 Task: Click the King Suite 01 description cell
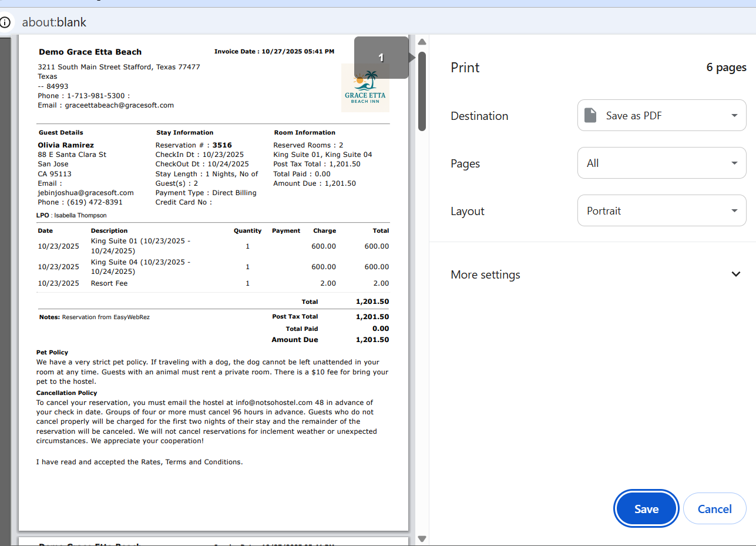(141, 246)
